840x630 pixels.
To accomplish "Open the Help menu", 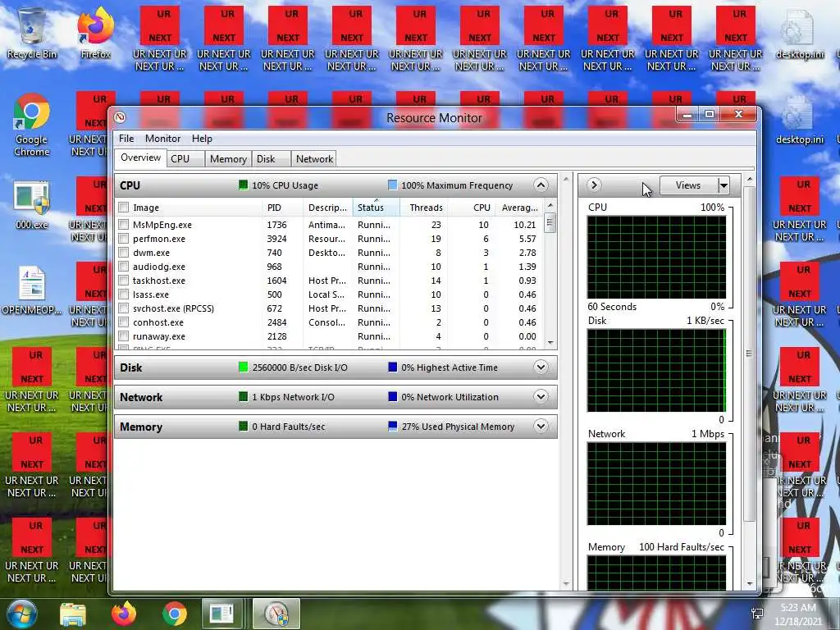I will click(x=202, y=138).
